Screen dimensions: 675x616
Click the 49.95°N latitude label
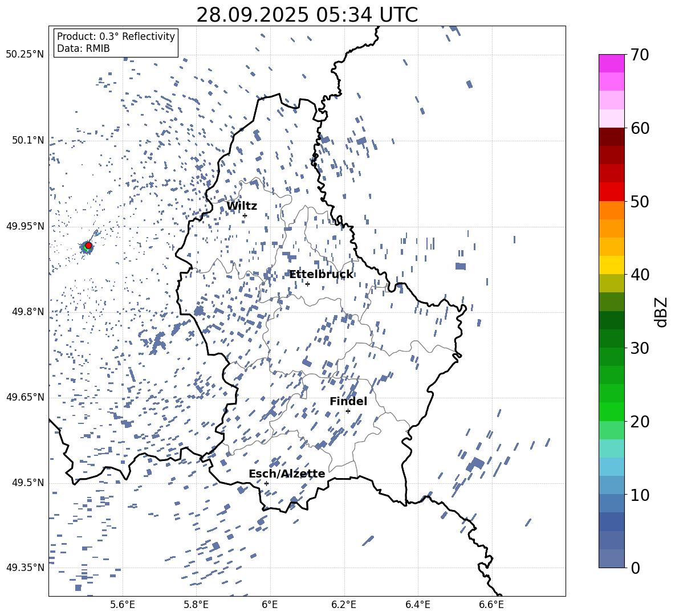pos(25,226)
